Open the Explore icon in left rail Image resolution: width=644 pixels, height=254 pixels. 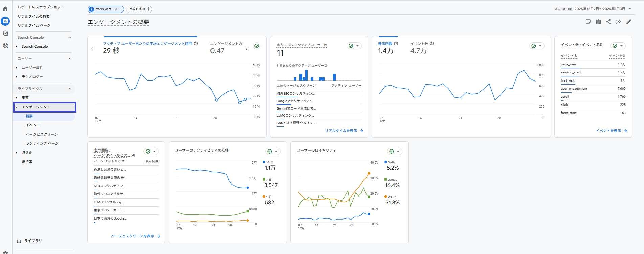click(5, 33)
